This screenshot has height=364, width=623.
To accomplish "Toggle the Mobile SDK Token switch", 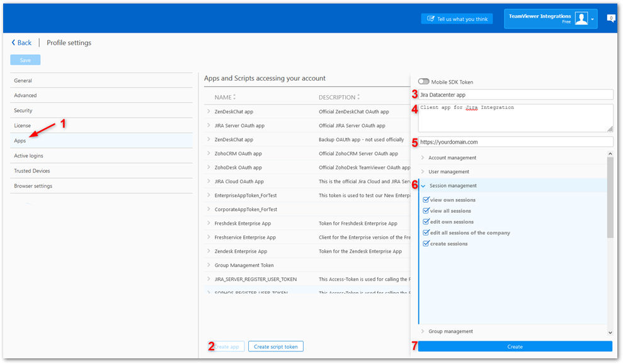I will [423, 81].
